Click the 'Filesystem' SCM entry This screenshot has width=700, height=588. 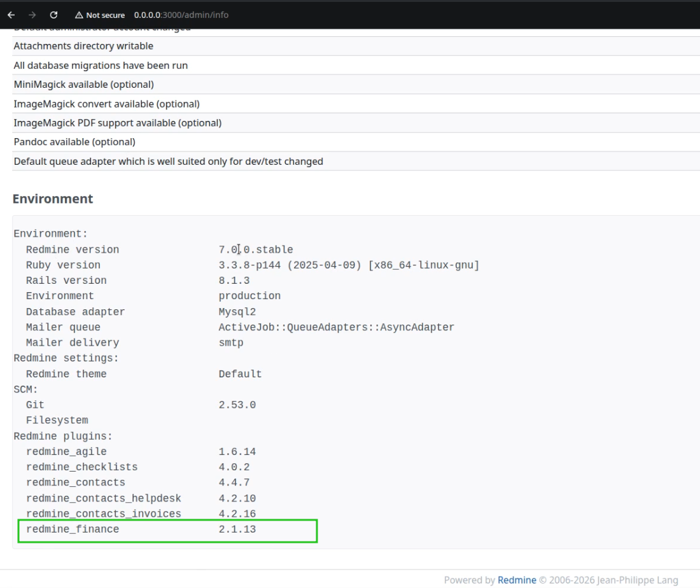click(x=57, y=421)
